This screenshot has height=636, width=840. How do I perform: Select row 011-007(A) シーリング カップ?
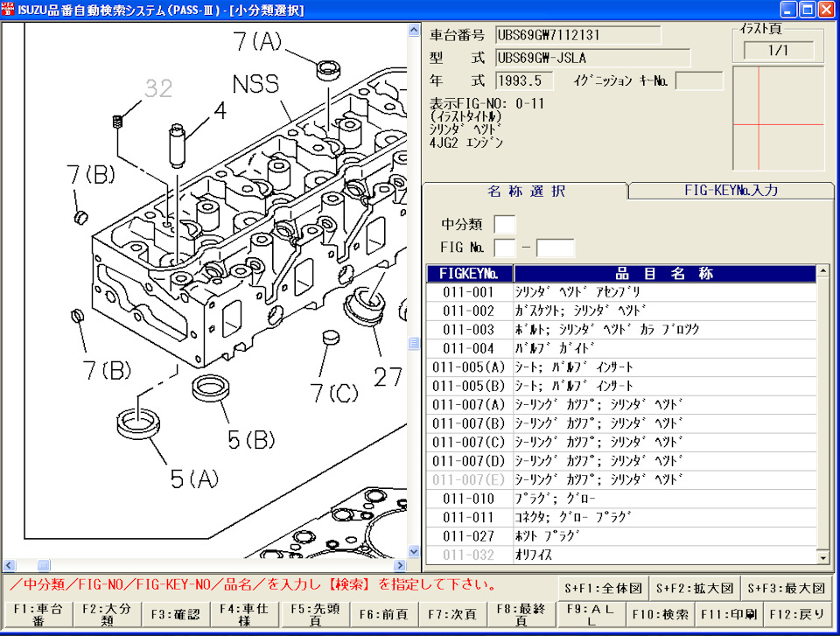(x=621, y=404)
